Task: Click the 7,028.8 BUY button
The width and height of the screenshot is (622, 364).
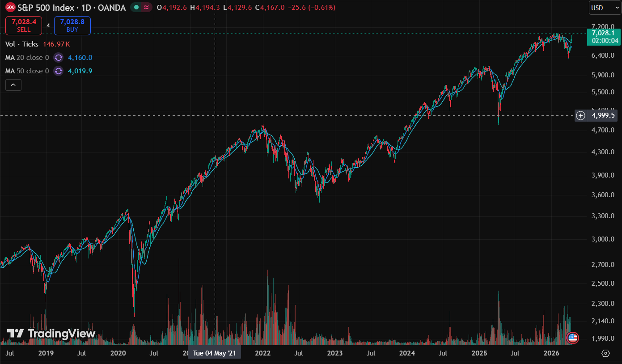Action: click(72, 25)
